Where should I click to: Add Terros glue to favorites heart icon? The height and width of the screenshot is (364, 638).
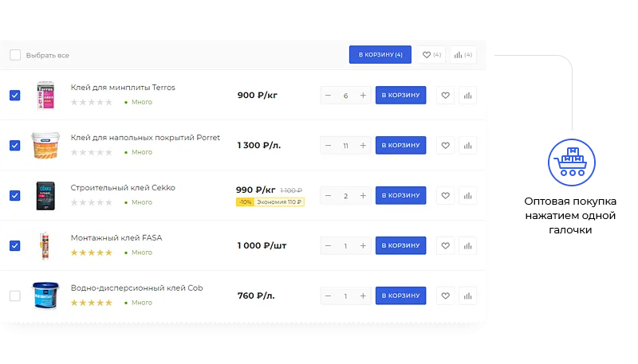[445, 96]
